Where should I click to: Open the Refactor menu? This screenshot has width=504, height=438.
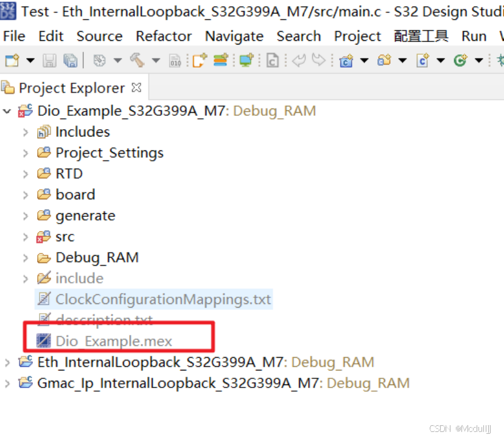[163, 36]
